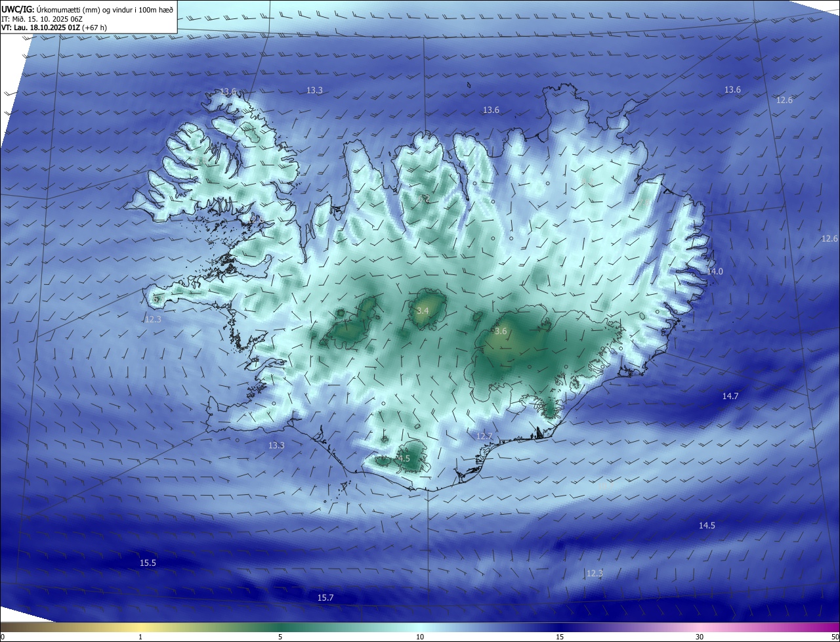This screenshot has width=840, height=642.
Task: Click the '1' tick label on the color scale
Action: click(x=140, y=637)
